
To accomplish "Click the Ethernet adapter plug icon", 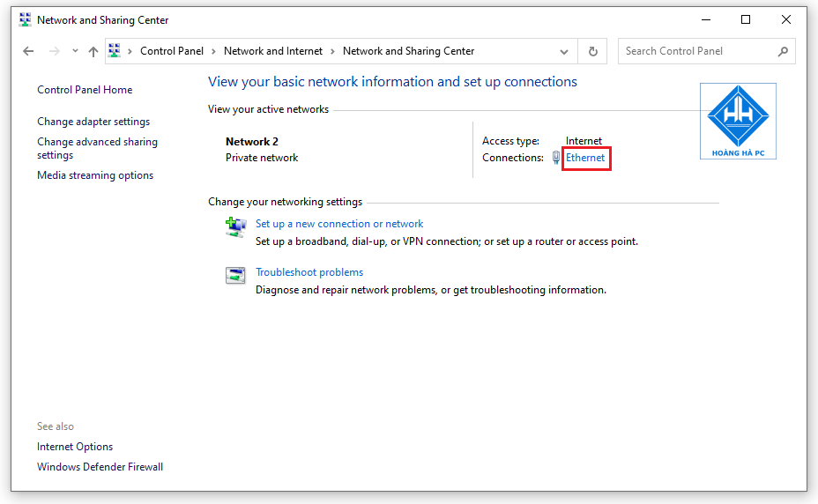I will point(556,158).
